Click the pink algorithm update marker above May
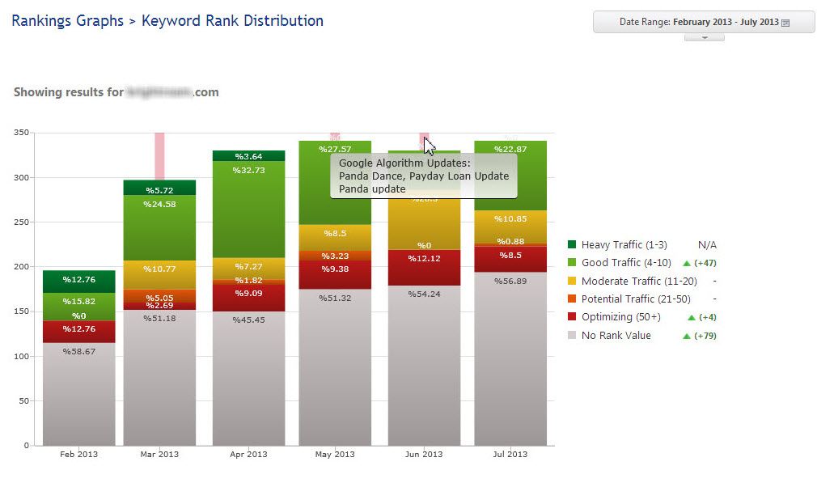817x504 pixels. pyautogui.click(x=335, y=136)
